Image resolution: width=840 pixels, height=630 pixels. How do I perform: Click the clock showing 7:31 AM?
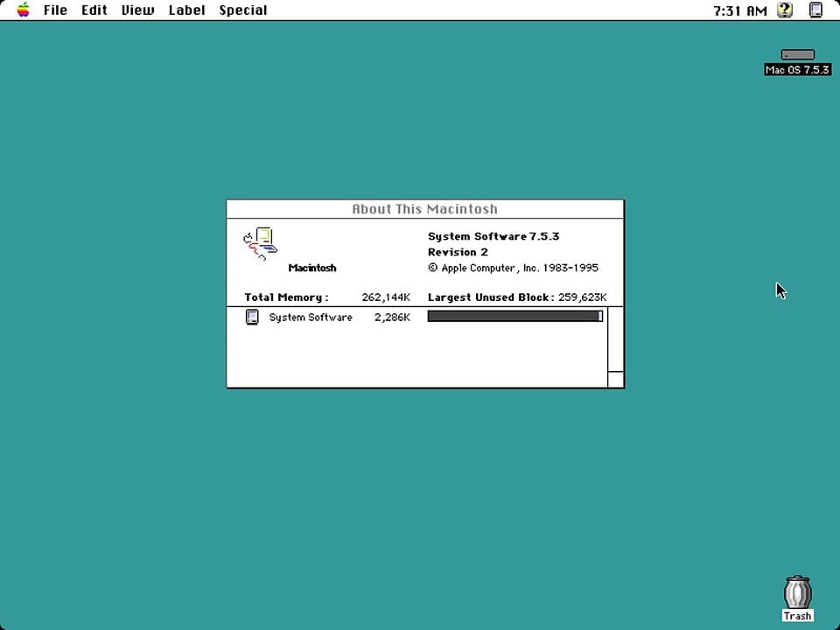(x=740, y=10)
